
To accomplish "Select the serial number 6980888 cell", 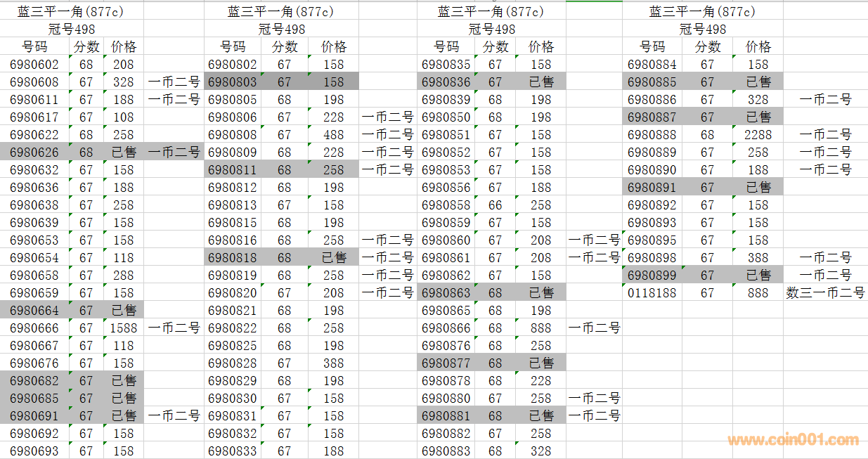I will pos(652,135).
